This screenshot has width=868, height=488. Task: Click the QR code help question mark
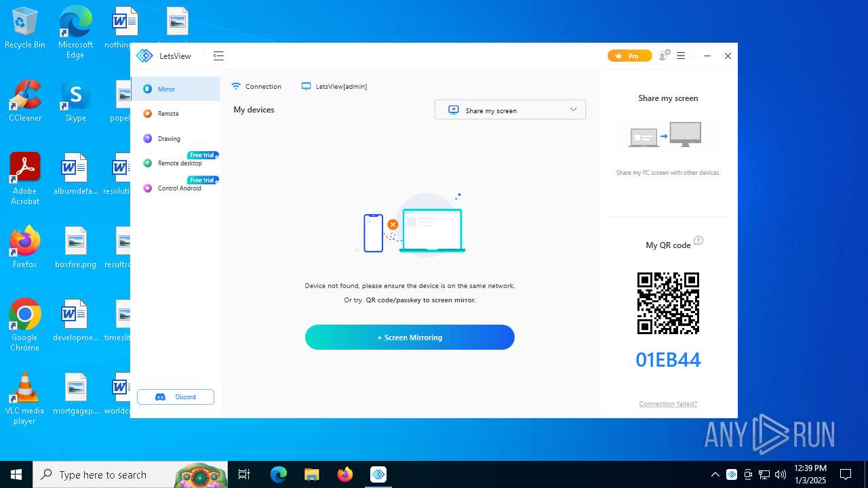coord(698,241)
